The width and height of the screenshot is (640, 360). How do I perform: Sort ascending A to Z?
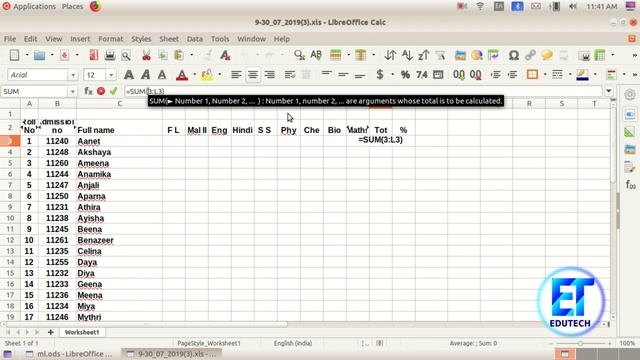tap(407, 55)
